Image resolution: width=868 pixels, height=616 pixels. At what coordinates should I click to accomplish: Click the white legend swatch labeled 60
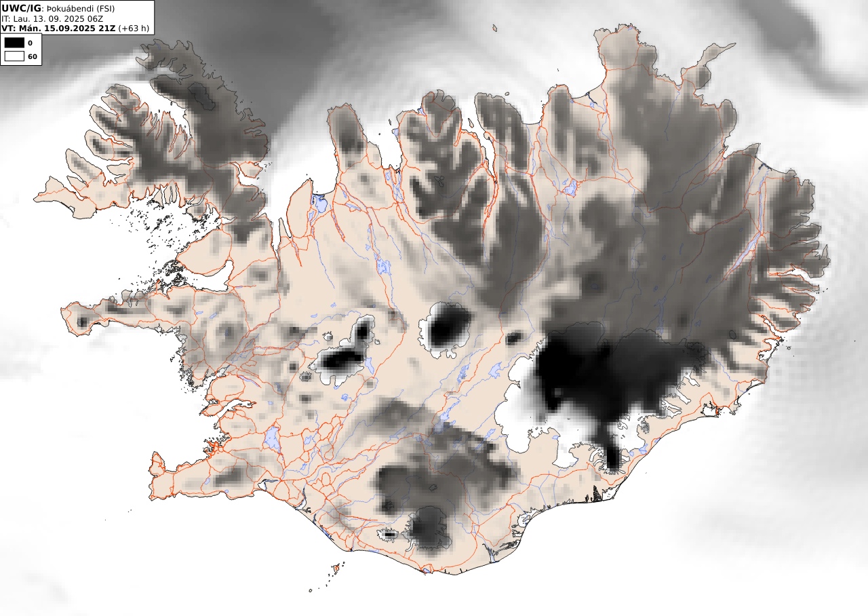pyautogui.click(x=14, y=56)
